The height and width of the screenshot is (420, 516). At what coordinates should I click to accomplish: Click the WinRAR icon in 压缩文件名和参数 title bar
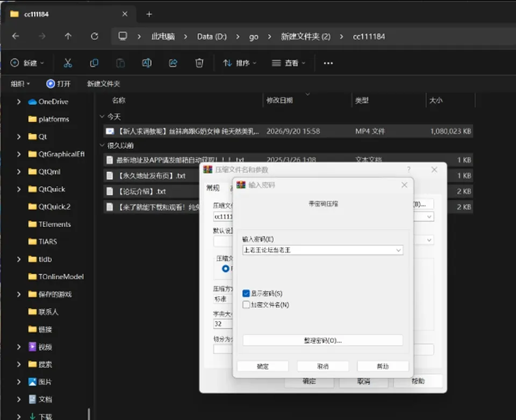point(207,169)
